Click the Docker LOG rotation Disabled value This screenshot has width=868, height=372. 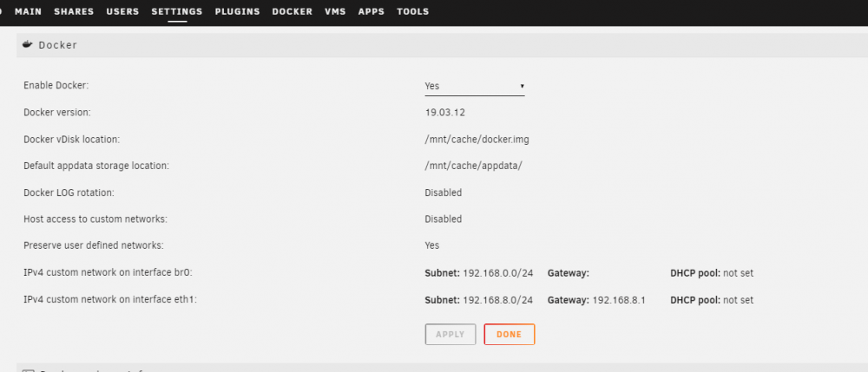(444, 193)
